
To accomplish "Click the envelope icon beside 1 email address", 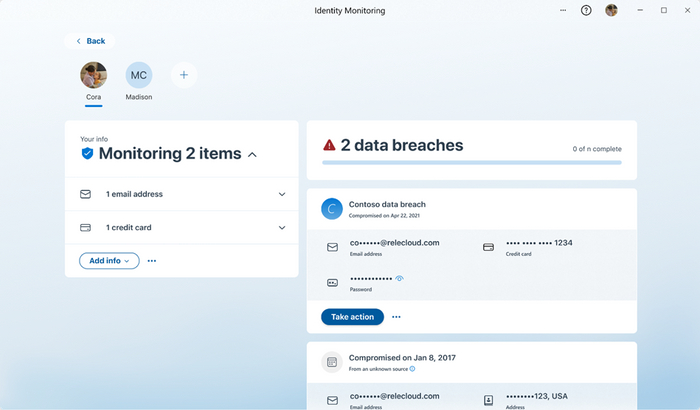I will (85, 194).
